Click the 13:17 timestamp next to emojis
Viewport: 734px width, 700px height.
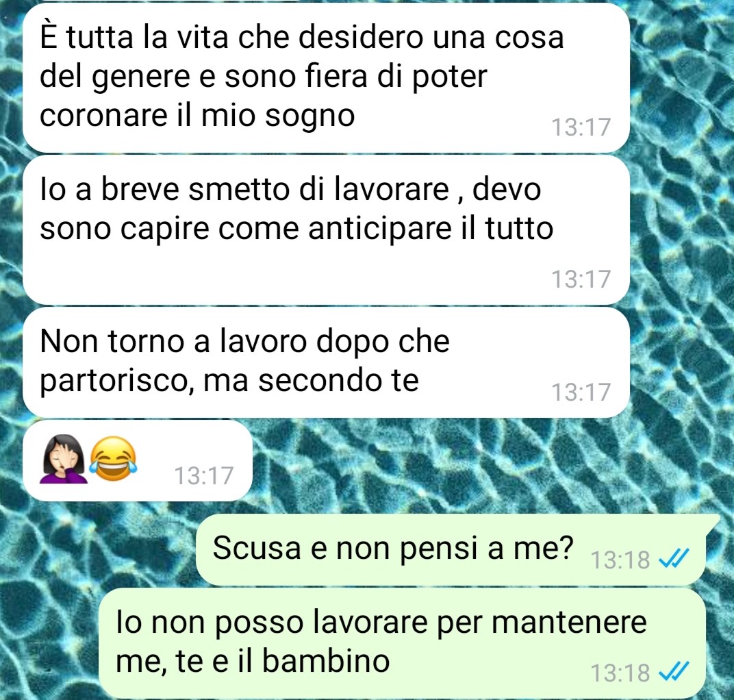coord(203,476)
